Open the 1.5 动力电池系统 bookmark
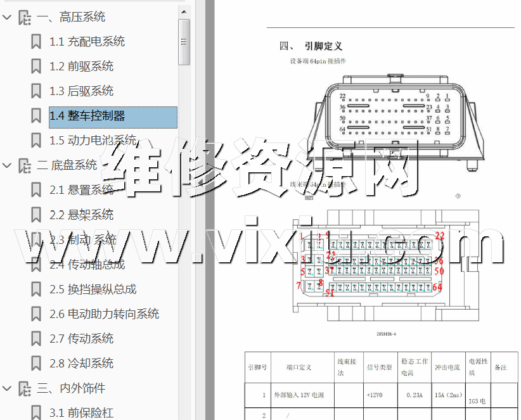Image resolution: width=521 pixels, height=420 pixels. pyautogui.click(x=93, y=141)
